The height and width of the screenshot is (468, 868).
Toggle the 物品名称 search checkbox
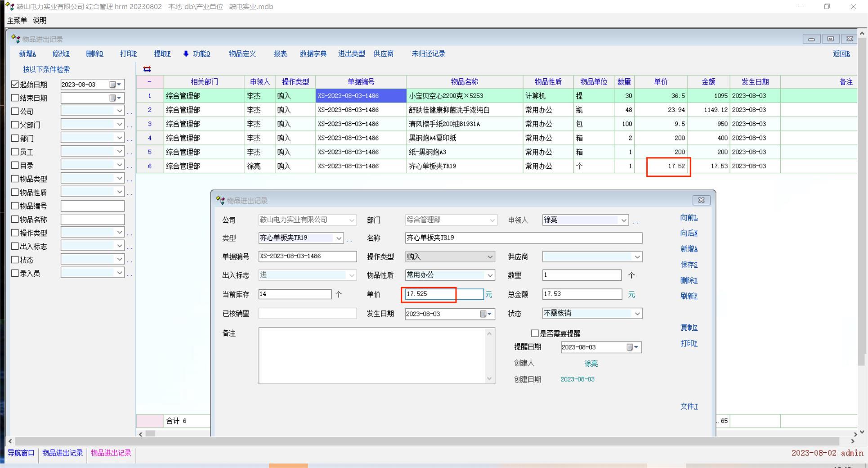(15, 219)
